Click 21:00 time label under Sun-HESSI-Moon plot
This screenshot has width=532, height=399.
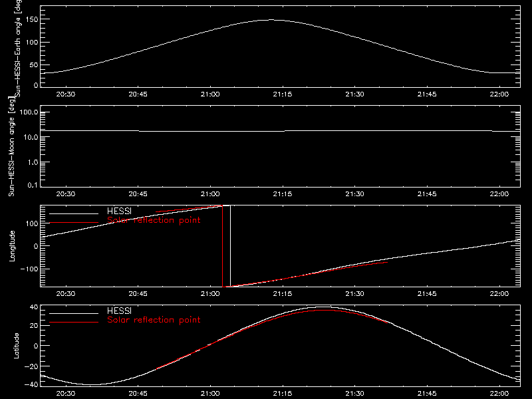(x=210, y=194)
